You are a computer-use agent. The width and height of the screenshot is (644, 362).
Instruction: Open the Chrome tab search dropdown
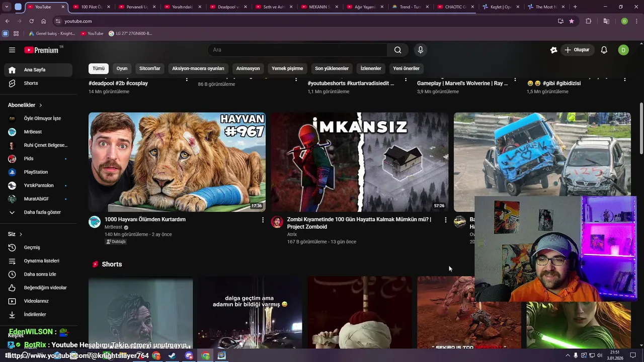point(7,7)
